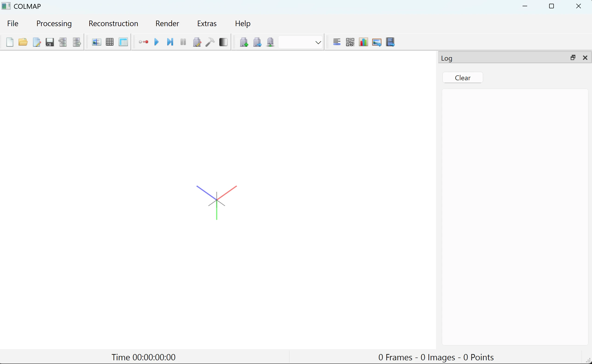592x364 pixels.
Task: Show model statistics with the bar chart icon
Action: click(363, 42)
